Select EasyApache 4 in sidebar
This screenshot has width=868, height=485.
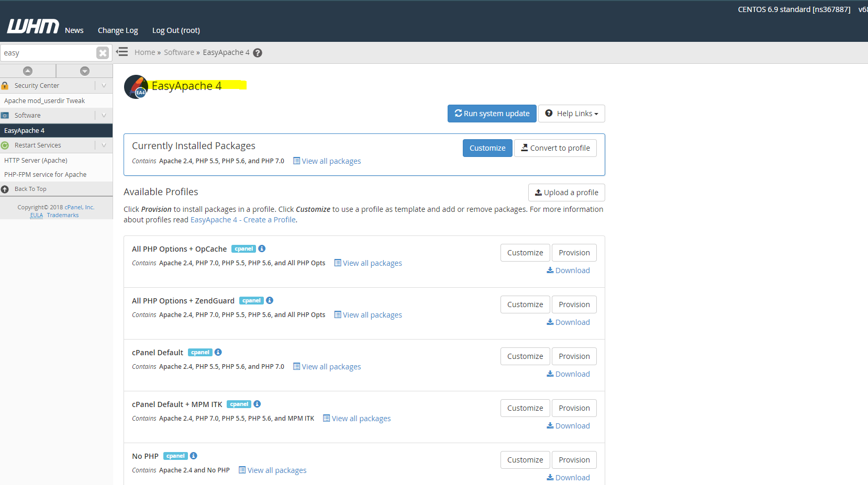coord(56,130)
